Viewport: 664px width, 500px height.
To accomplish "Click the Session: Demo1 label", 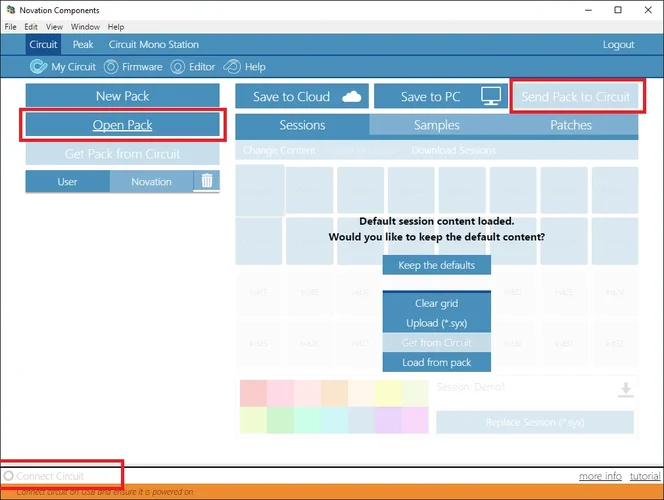I will pos(471,387).
